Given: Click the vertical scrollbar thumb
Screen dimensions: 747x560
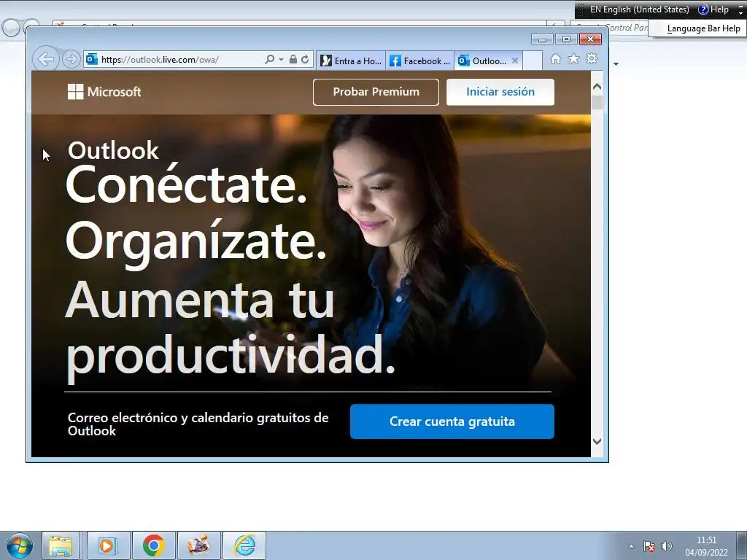Looking at the screenshot, I should (597, 102).
